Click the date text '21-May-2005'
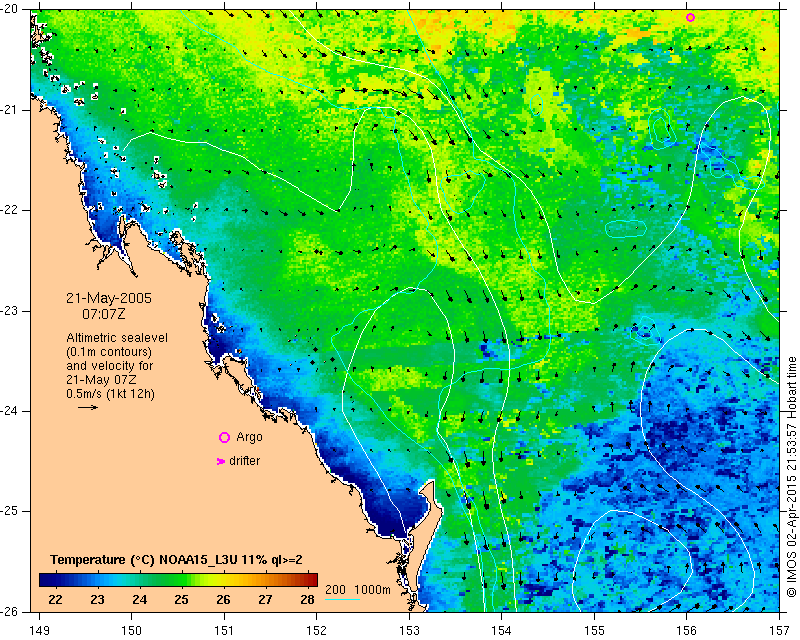 click(109, 298)
